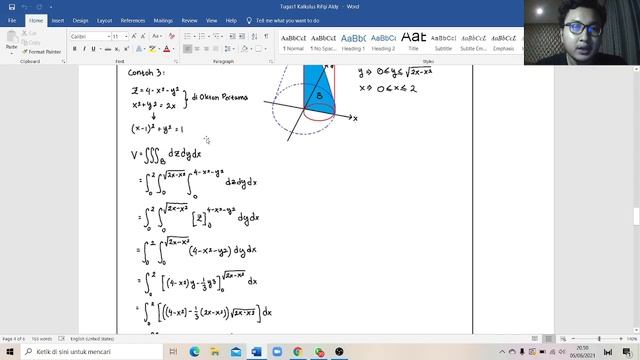Click the spelling proofing status icon

click(x=61, y=339)
